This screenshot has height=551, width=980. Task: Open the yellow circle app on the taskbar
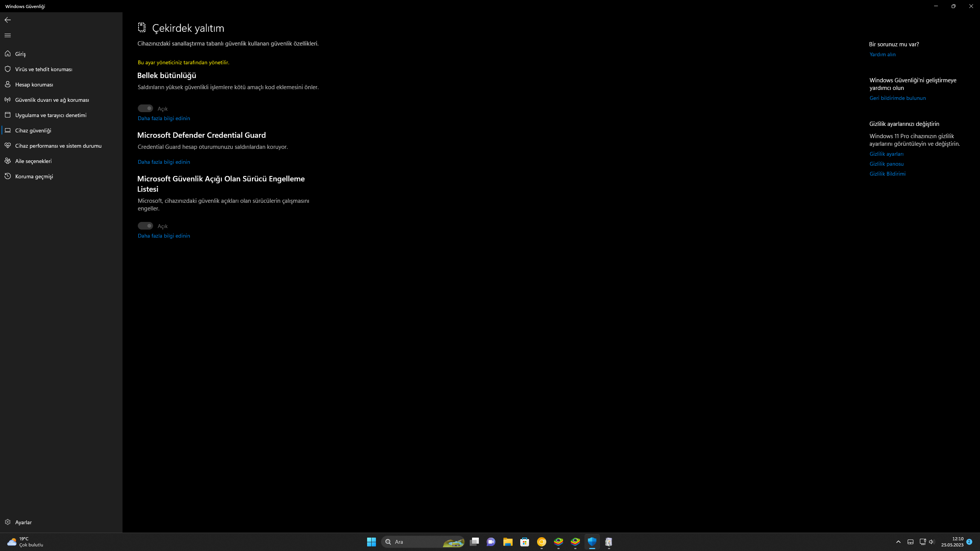(542, 542)
